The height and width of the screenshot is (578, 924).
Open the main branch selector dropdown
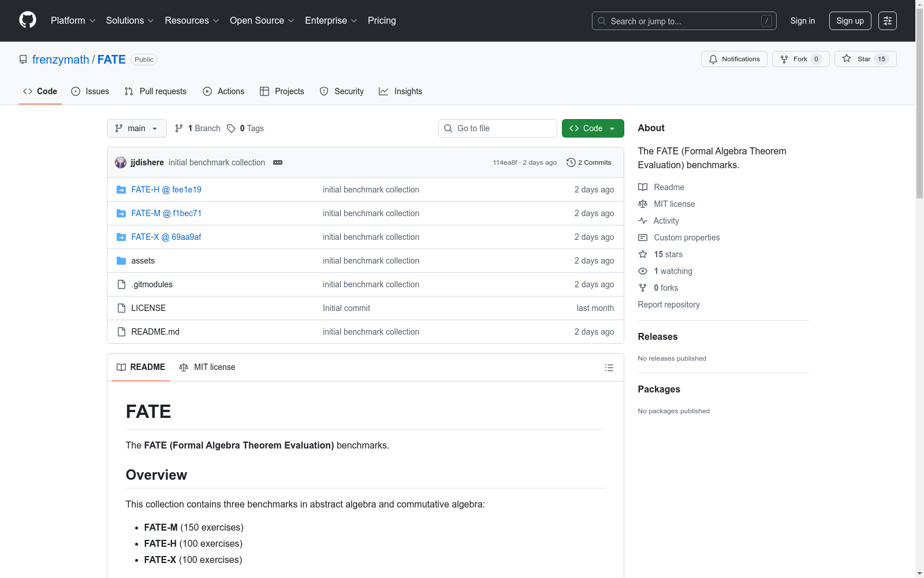click(x=137, y=128)
